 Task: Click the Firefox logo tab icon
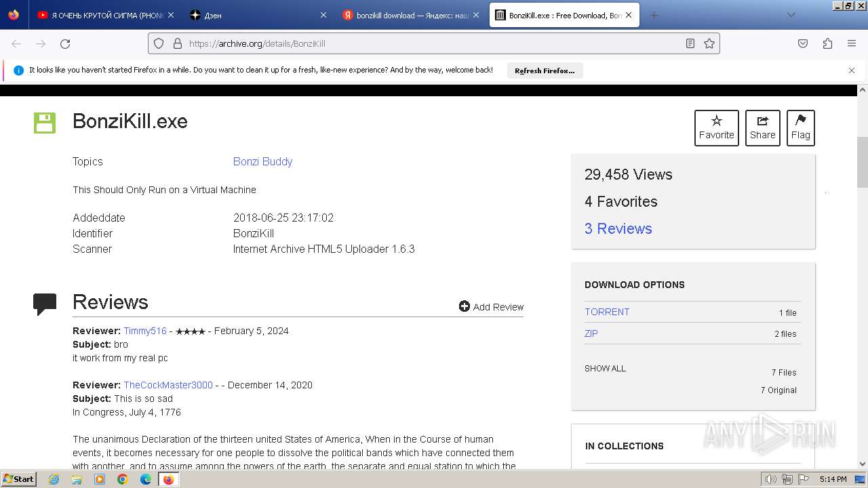click(14, 15)
